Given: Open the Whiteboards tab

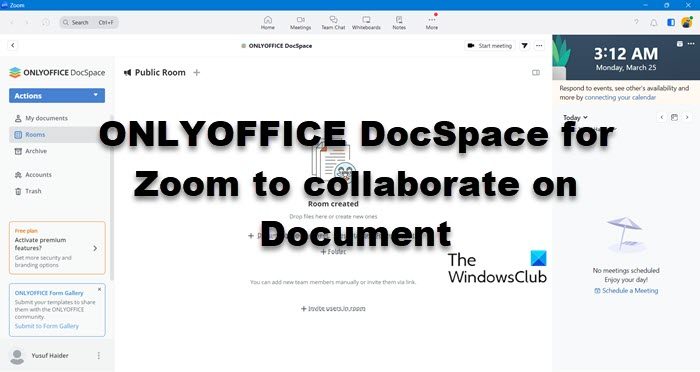Looking at the screenshot, I should point(366,23).
